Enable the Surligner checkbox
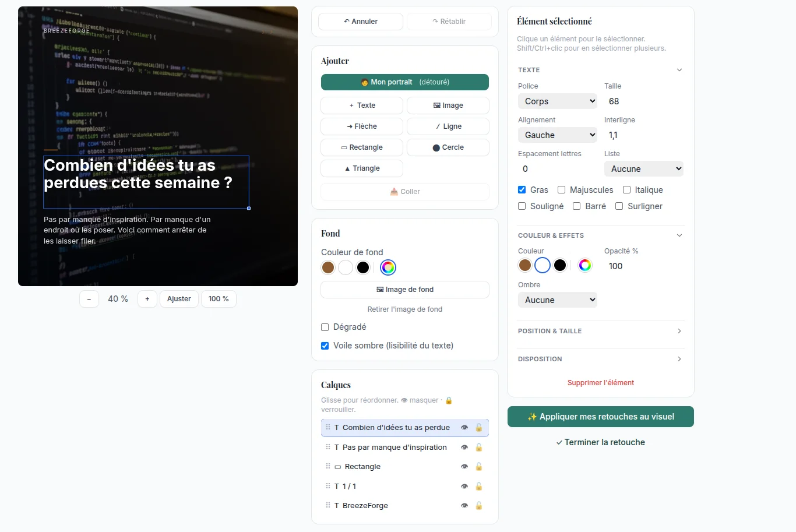This screenshot has width=796, height=532. tap(619, 206)
